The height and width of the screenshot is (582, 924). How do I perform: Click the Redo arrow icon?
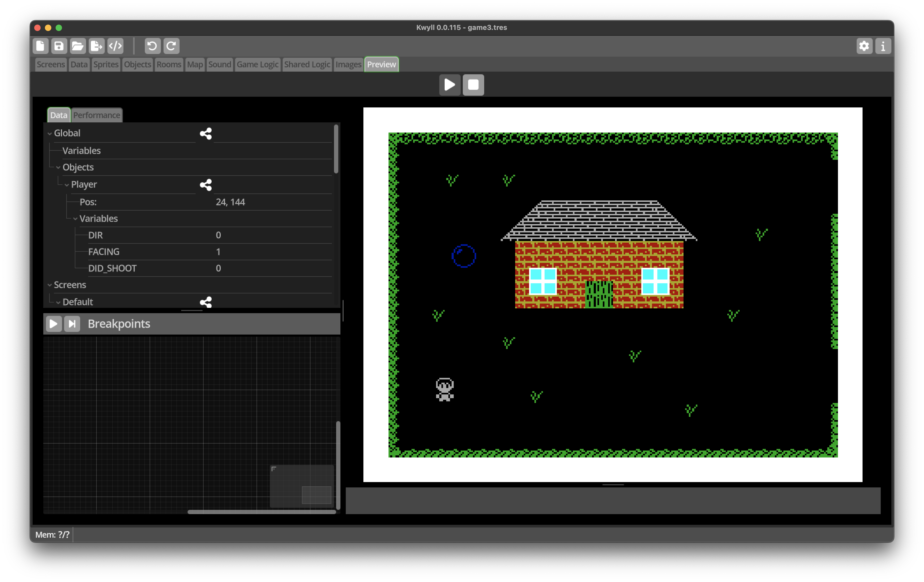tap(171, 46)
